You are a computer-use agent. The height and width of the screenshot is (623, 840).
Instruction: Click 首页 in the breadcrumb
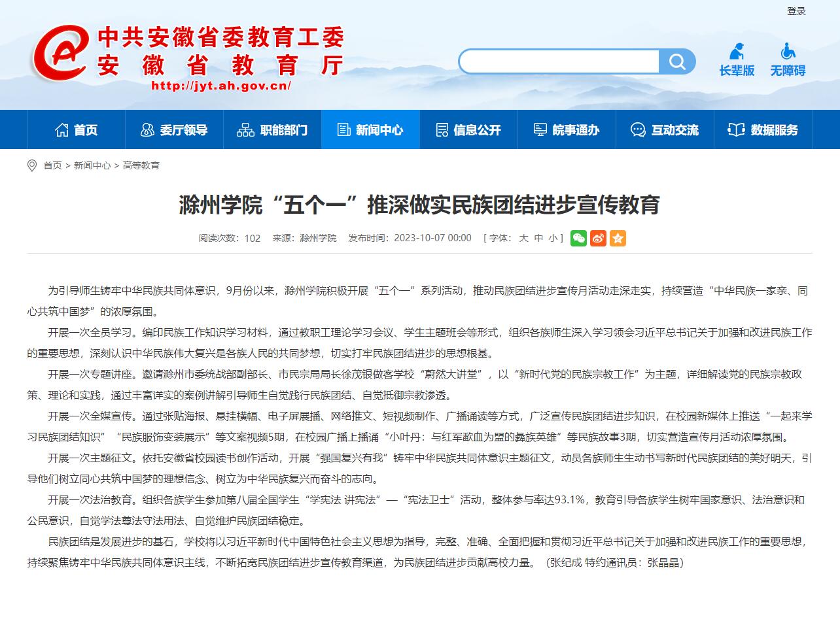point(52,165)
